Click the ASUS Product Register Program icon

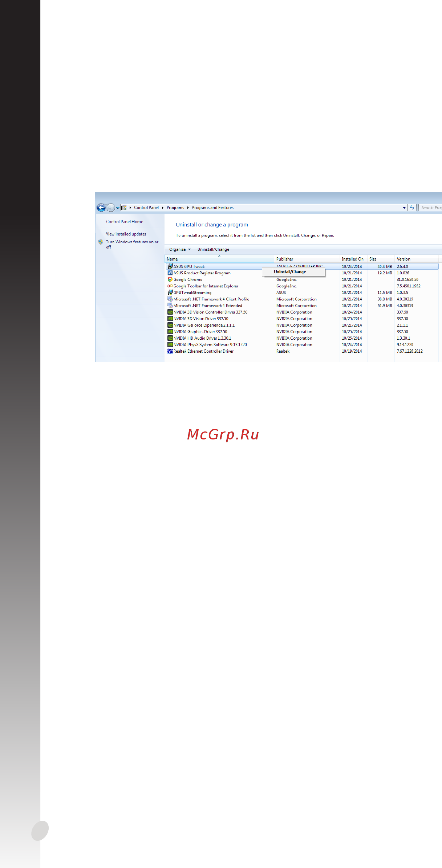170,273
